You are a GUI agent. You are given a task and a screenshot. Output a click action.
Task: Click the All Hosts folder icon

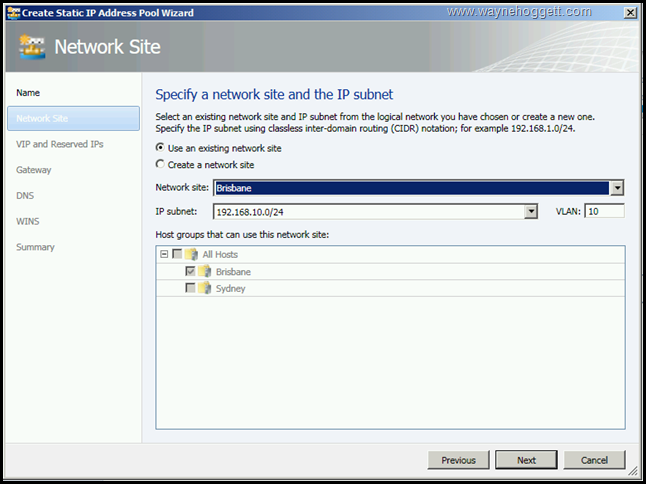192,255
